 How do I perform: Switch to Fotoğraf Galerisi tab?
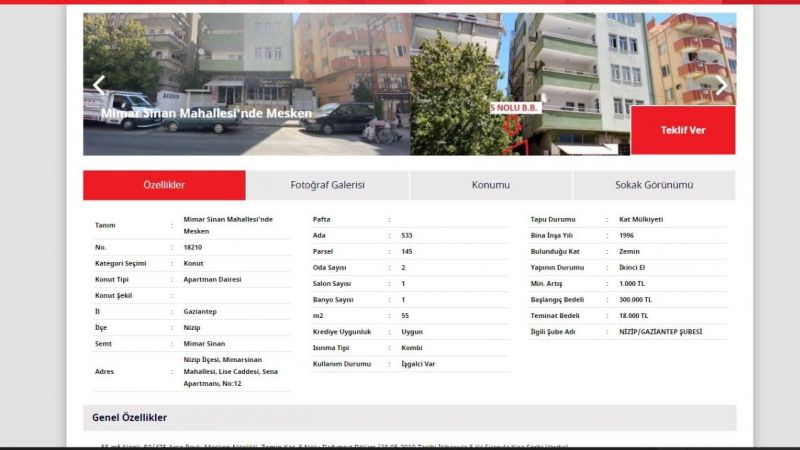point(328,185)
